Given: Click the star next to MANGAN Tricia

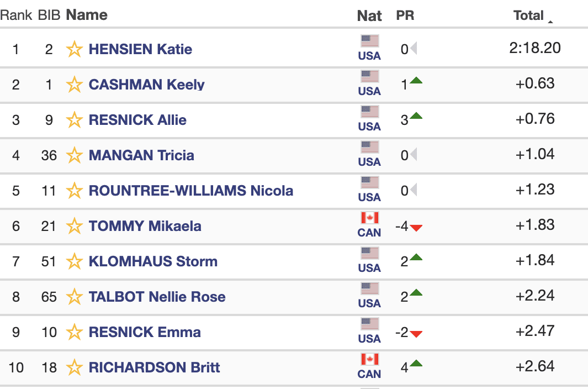Looking at the screenshot, I should pyautogui.click(x=75, y=156).
